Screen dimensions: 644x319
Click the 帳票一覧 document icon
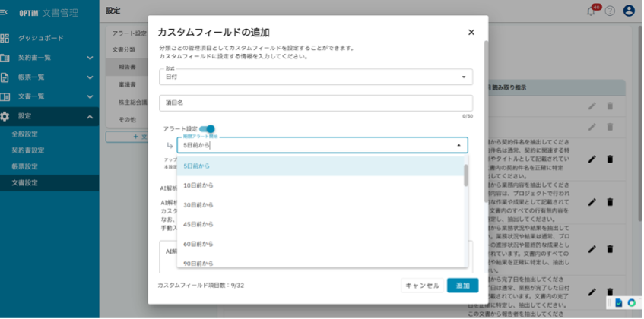[5, 77]
